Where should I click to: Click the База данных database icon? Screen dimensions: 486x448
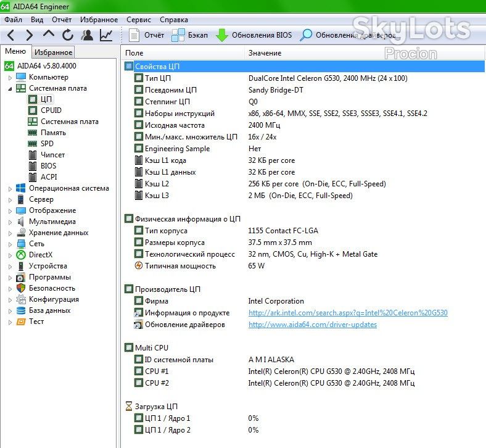(x=21, y=310)
